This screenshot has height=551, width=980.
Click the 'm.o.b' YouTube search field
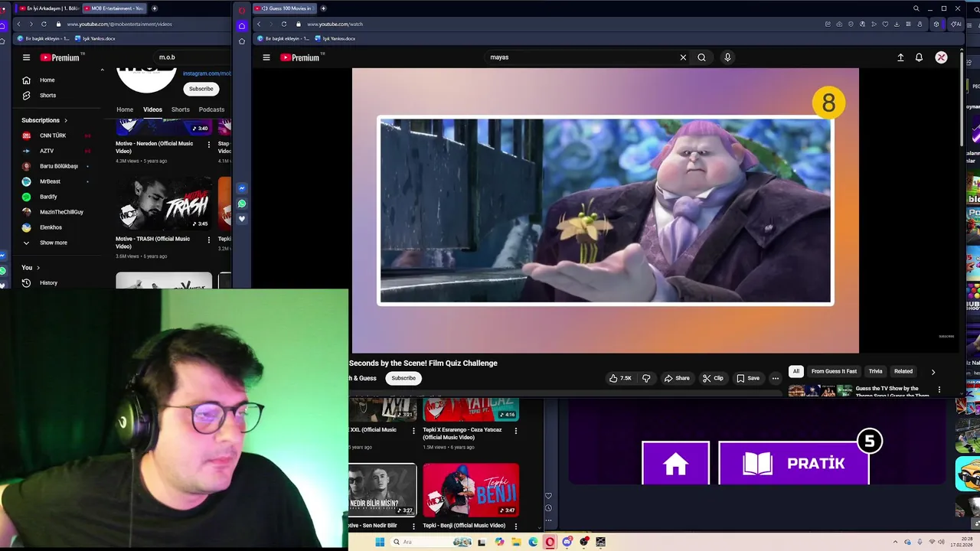(x=191, y=57)
